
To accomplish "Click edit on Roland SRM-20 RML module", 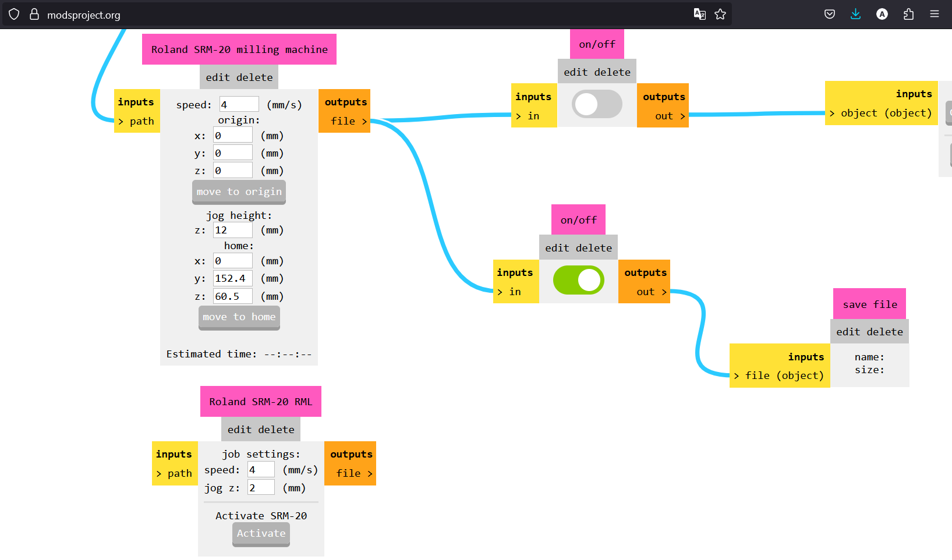I will point(240,430).
